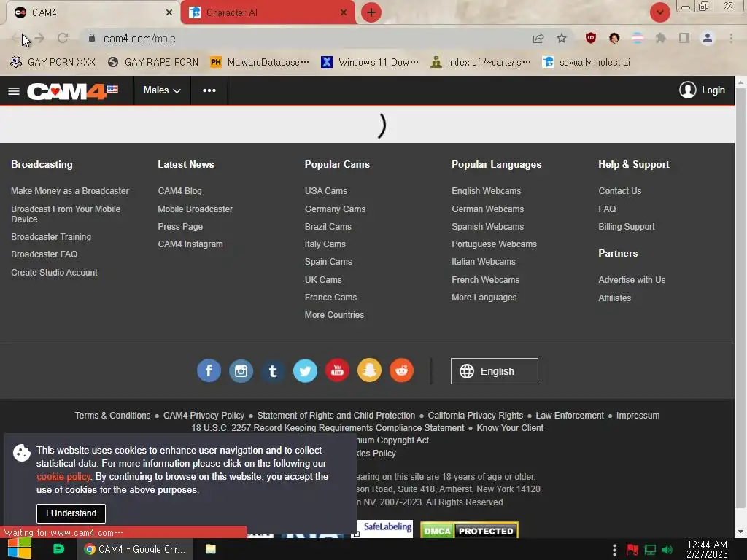Bookmark this page with the star icon

coord(562,38)
